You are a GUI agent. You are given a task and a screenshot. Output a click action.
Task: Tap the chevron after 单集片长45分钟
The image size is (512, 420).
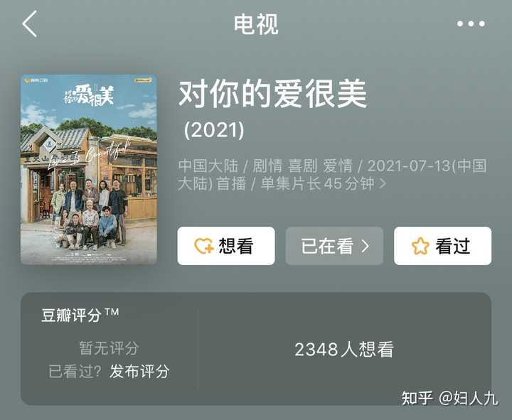(383, 183)
